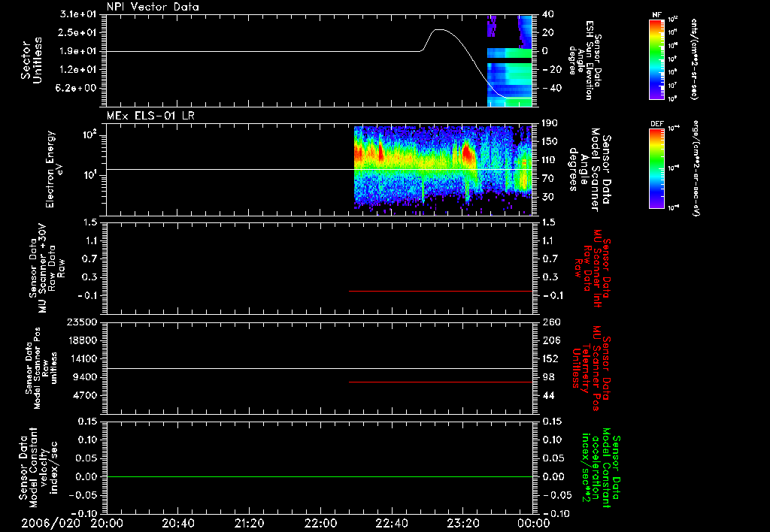Click the "ESH Sun Elevation Angle" right axis label
Image resolution: width=770 pixels, height=532 pixels.
coord(585,60)
